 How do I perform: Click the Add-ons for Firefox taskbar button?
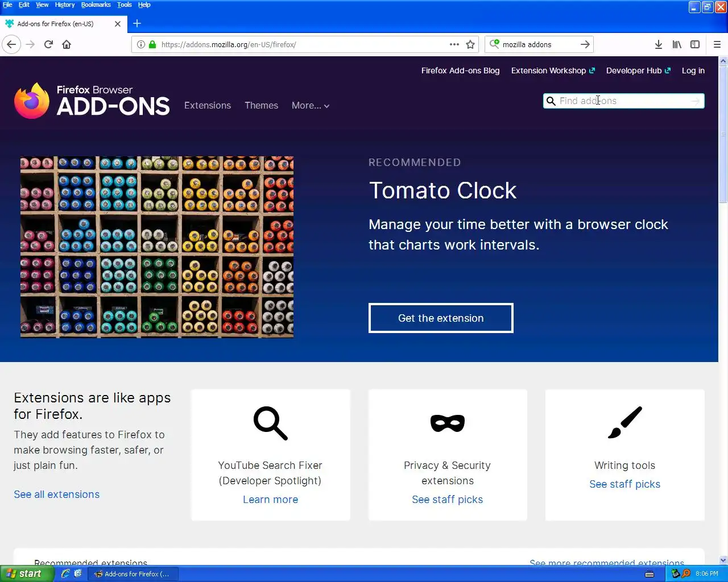[x=133, y=574]
